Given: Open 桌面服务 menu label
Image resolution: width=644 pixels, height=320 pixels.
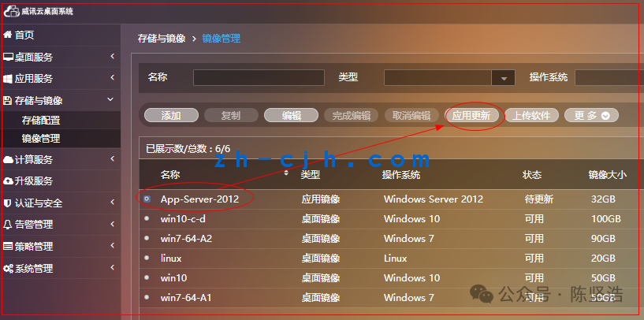Looking at the screenshot, I should [34, 57].
